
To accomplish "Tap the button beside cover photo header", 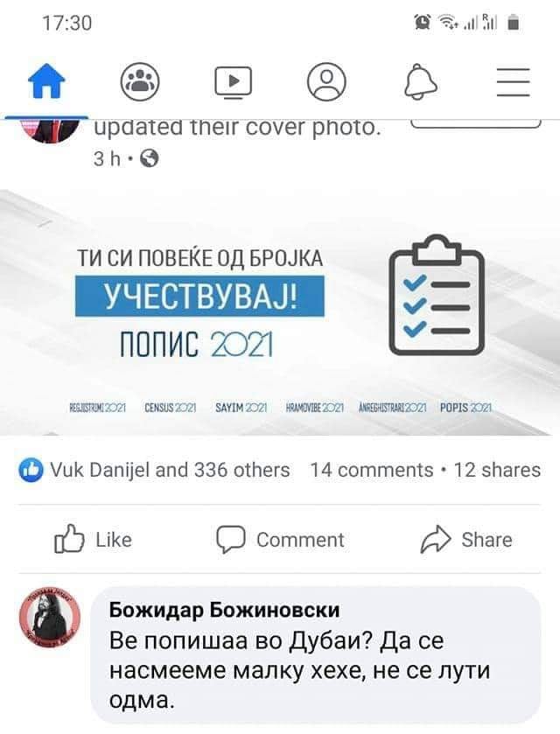I will (476, 122).
